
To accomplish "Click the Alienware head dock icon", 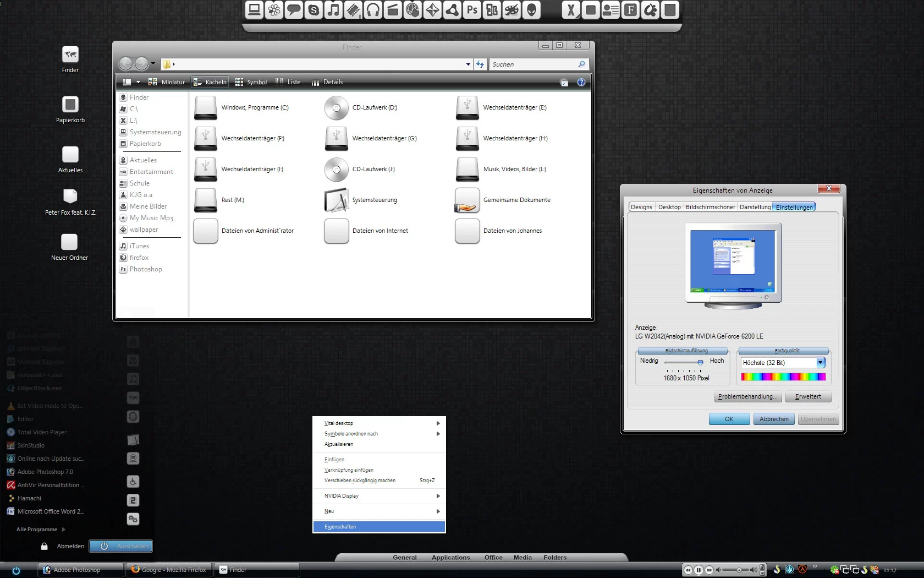I will [x=531, y=10].
